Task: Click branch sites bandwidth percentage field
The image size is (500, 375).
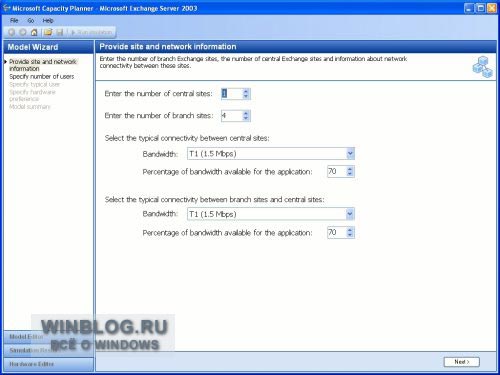Action: click(337, 232)
